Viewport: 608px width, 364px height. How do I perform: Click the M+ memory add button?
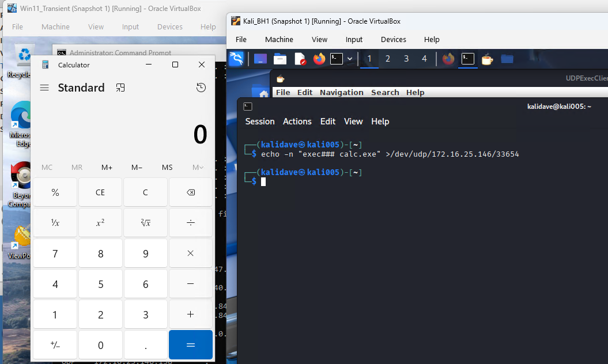[x=107, y=168]
